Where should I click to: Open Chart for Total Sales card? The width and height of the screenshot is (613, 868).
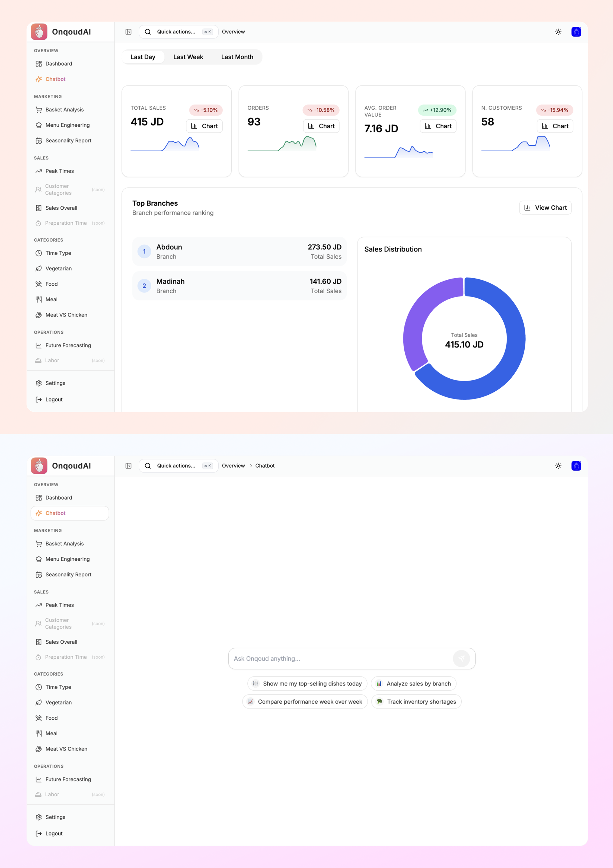[205, 126]
